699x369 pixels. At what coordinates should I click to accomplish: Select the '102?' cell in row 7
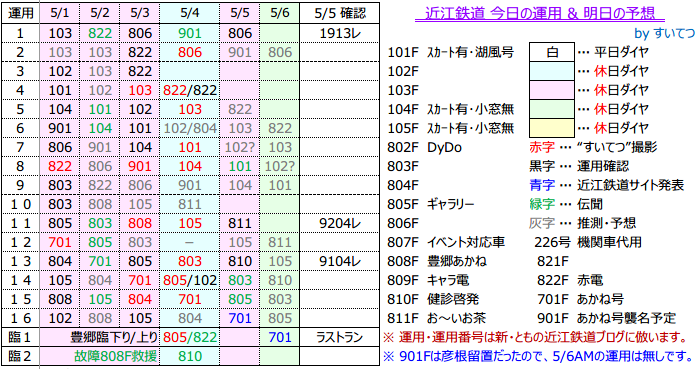click(240, 148)
